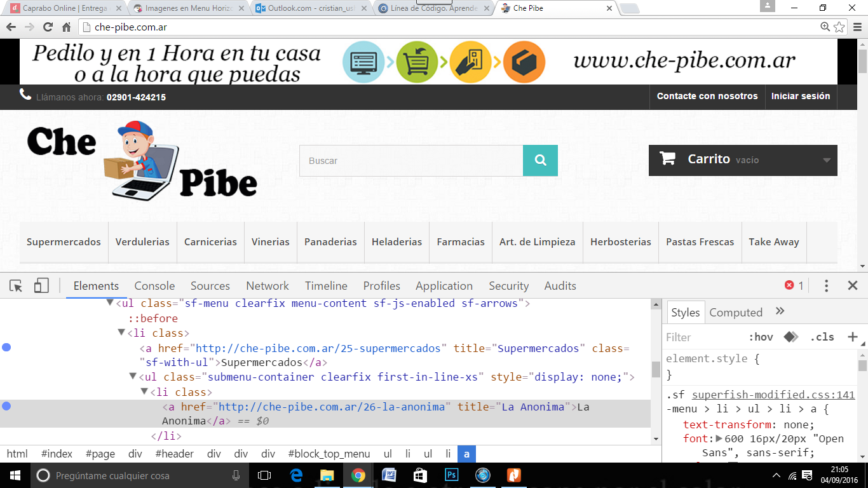Select the La Anonima anchor node in the DOM tree
This screenshot has height=488, width=868.
click(x=325, y=414)
